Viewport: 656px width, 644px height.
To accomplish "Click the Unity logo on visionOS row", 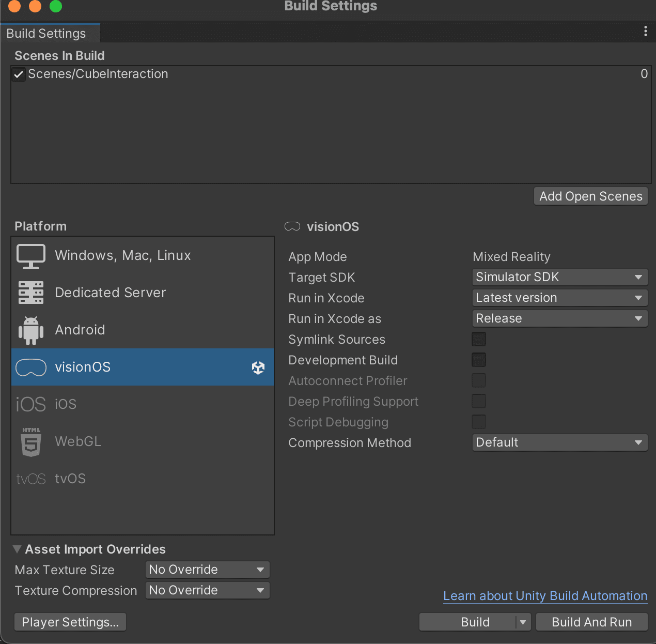I will (258, 367).
